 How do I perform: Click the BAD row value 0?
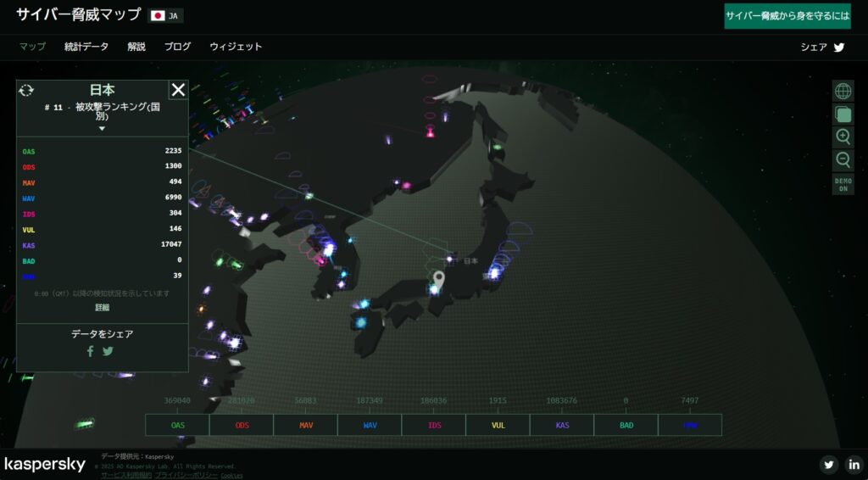tap(180, 260)
